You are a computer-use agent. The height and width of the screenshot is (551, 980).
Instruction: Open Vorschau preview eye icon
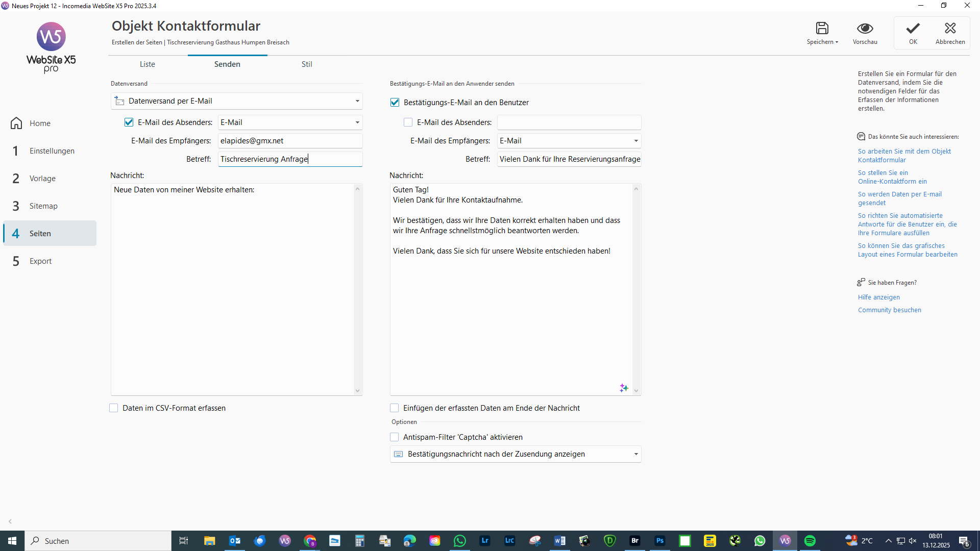865,28
